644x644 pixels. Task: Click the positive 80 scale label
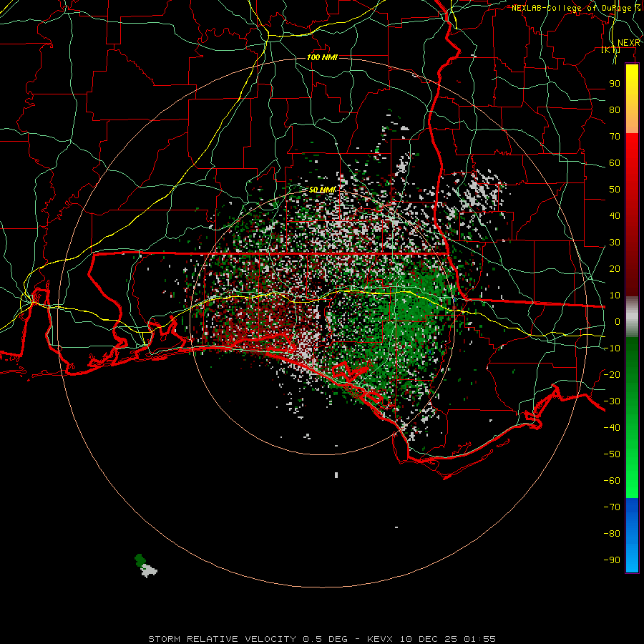coord(615,110)
